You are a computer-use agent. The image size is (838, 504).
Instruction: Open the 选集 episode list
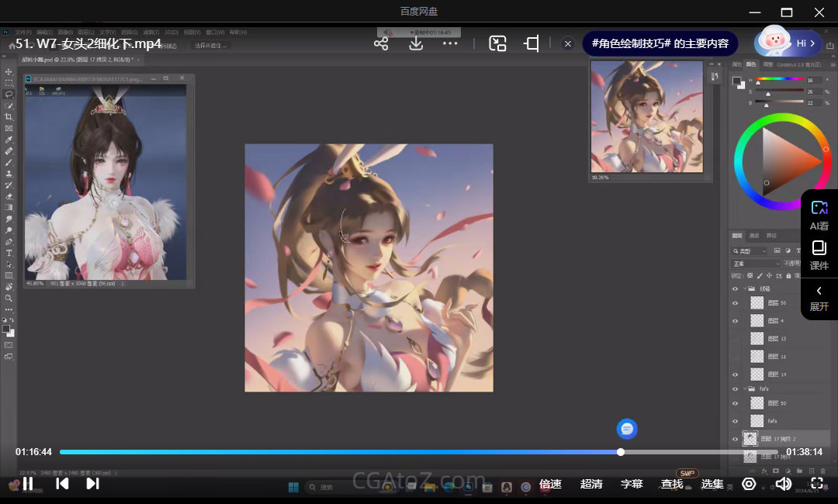click(x=712, y=484)
